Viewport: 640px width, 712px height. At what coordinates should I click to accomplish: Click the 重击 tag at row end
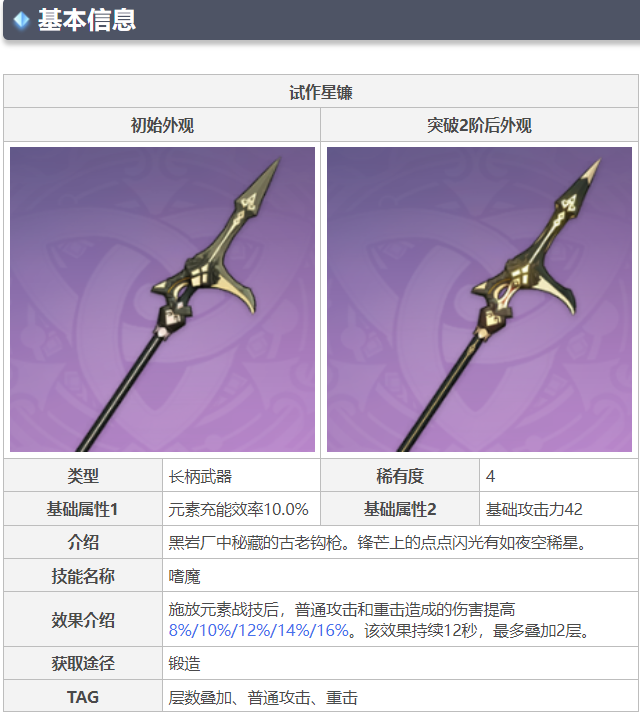coord(342,697)
